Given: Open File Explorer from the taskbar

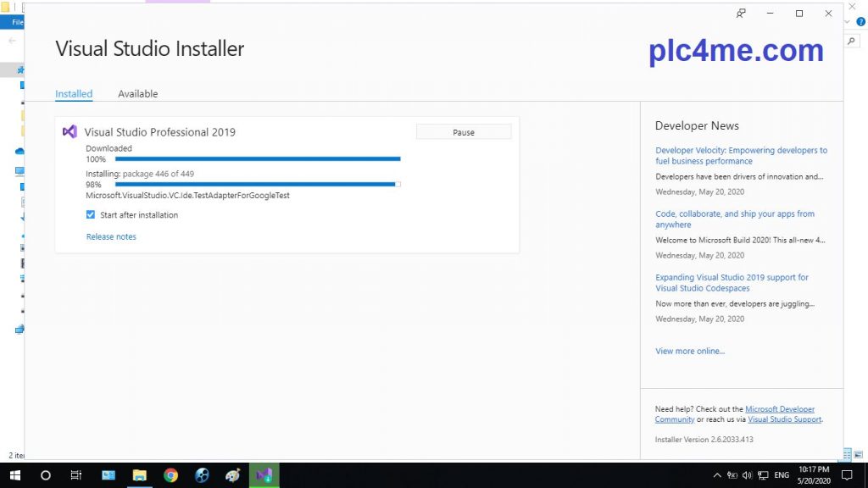Looking at the screenshot, I should pos(139,475).
